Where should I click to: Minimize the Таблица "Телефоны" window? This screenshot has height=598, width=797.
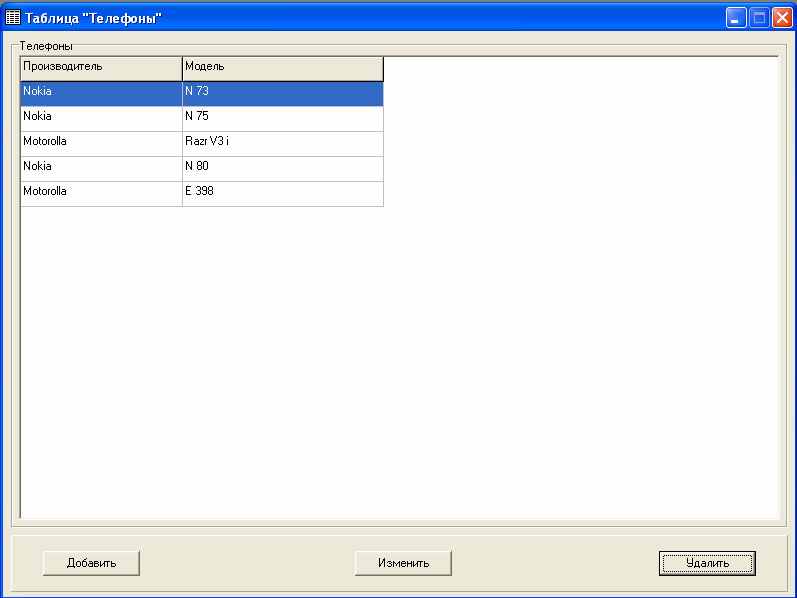coord(735,18)
